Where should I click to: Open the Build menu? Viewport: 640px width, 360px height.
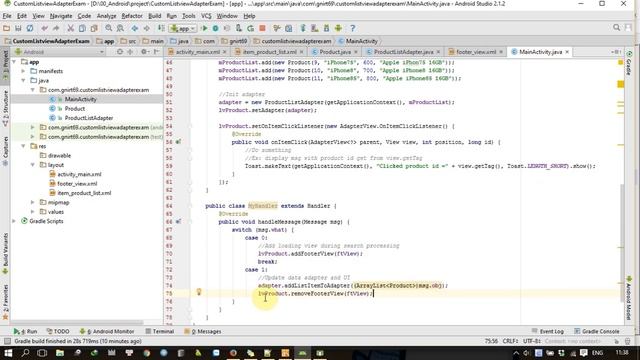[154, 16]
